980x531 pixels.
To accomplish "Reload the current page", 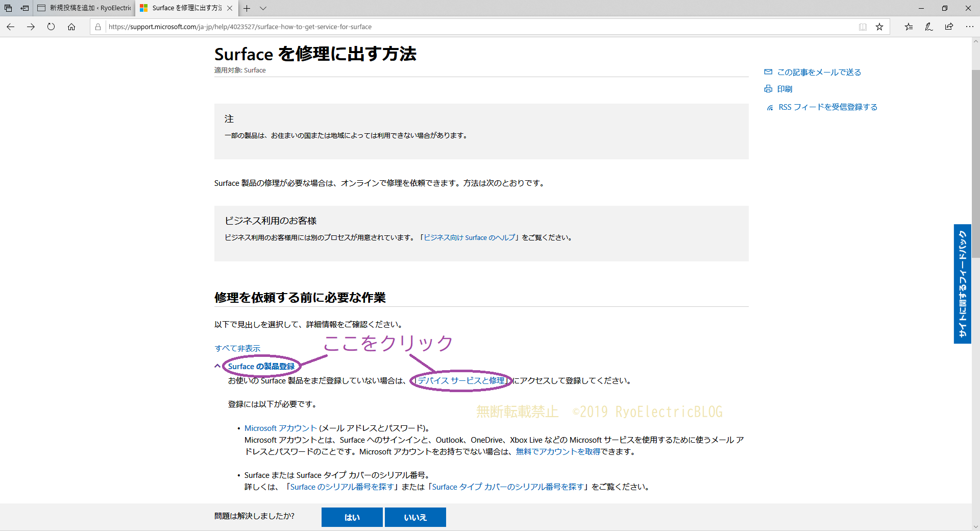I will pos(51,27).
